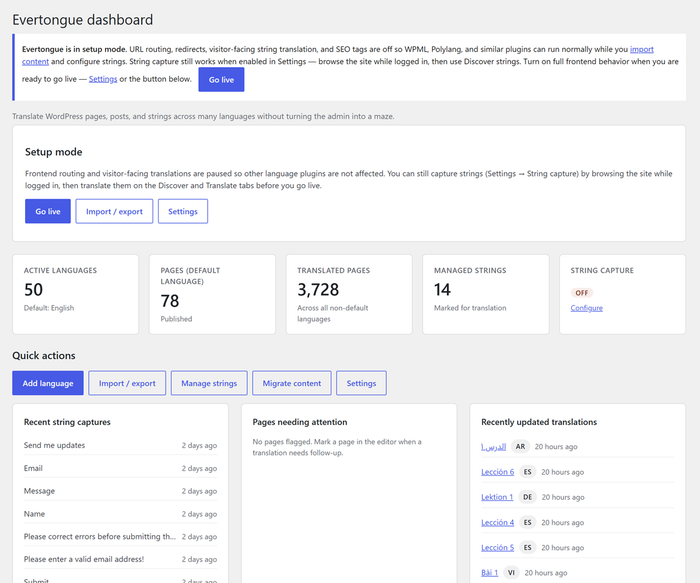
Task: Click the Add language quick action
Action: pyautogui.click(x=48, y=383)
